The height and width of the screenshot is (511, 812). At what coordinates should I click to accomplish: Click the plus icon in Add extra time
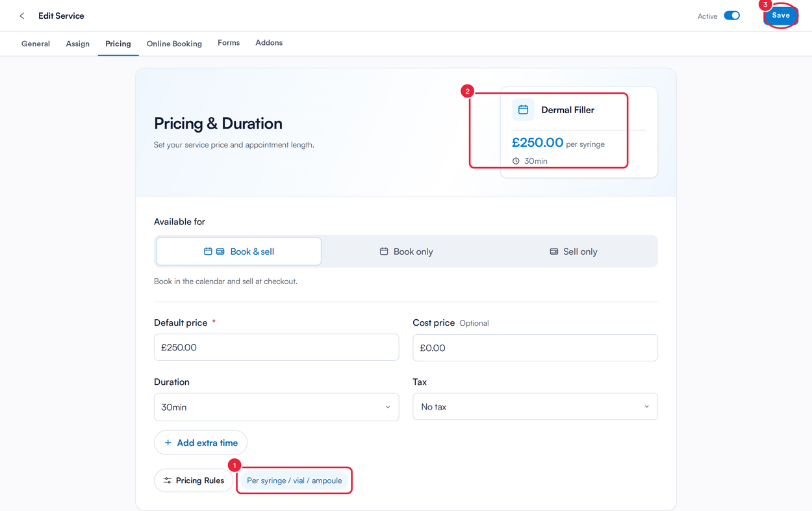[x=168, y=443]
